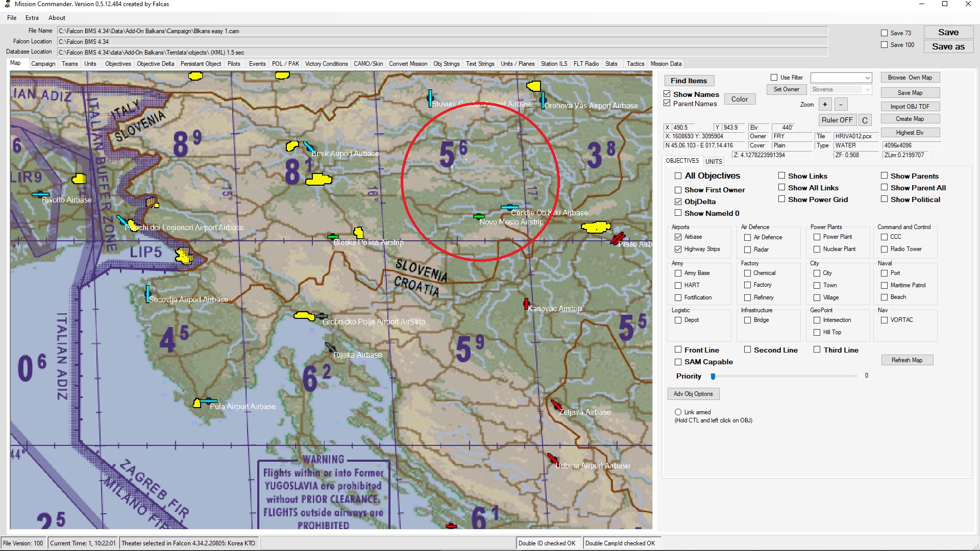This screenshot has height=551, width=980.
Task: Disable the ObjDelta checkbox
Action: click(678, 202)
